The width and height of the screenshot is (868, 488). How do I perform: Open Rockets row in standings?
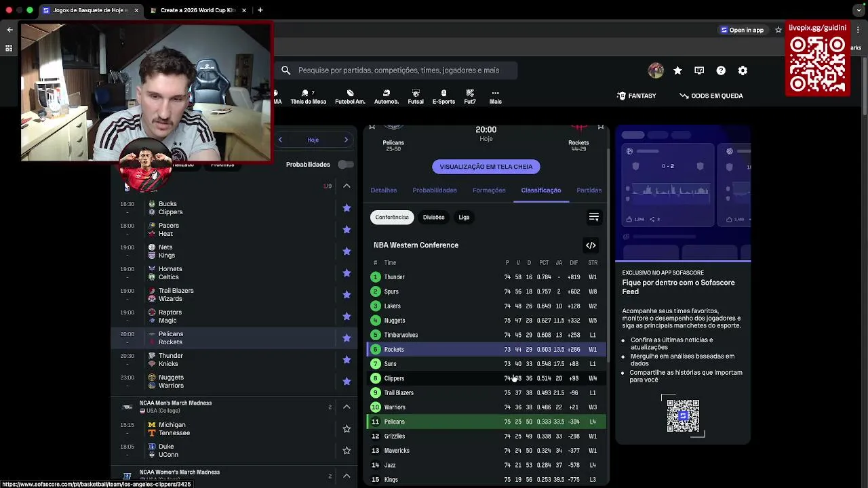click(486, 350)
